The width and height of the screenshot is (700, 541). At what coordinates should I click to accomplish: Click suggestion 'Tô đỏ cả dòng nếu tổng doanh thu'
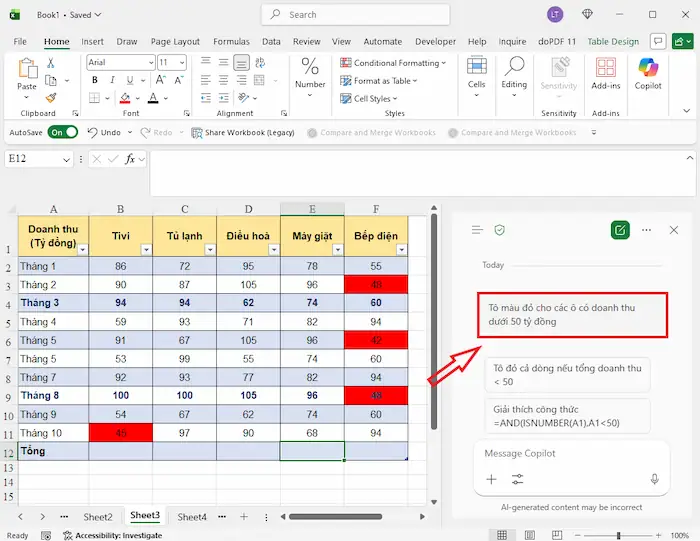566,375
